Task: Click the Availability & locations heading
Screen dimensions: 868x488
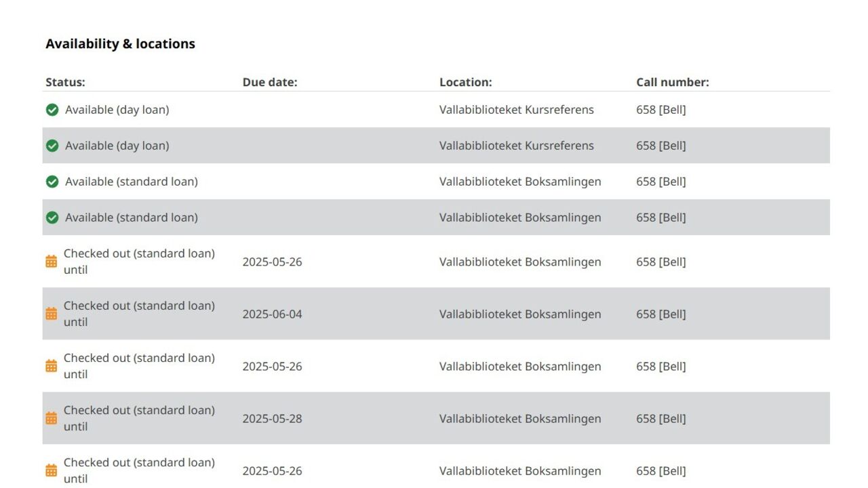Action: coord(120,44)
